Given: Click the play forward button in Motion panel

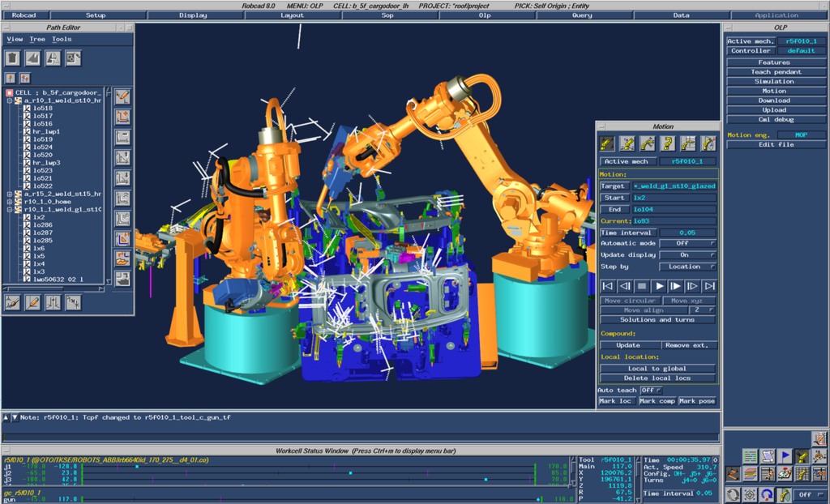Looking at the screenshot, I should point(659,286).
